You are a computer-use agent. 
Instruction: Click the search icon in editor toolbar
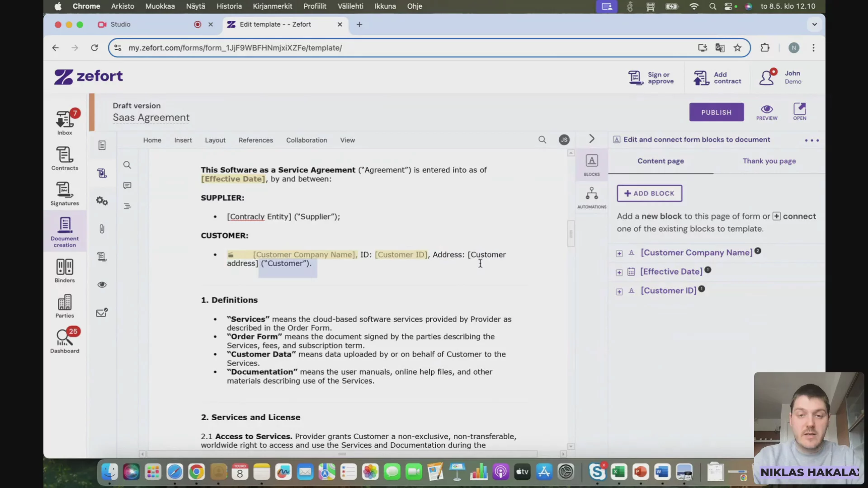pos(542,140)
